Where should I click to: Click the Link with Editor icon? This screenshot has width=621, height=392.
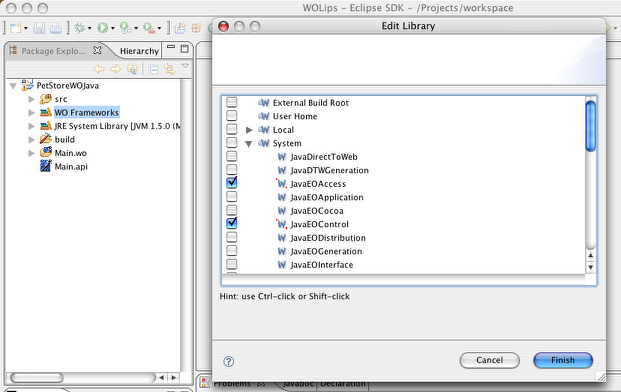(170, 69)
